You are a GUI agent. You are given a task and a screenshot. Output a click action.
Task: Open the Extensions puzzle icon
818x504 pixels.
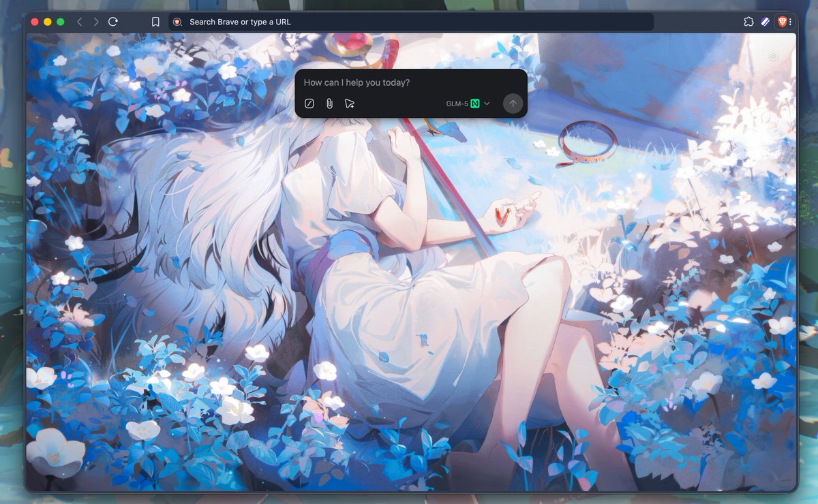tap(748, 22)
